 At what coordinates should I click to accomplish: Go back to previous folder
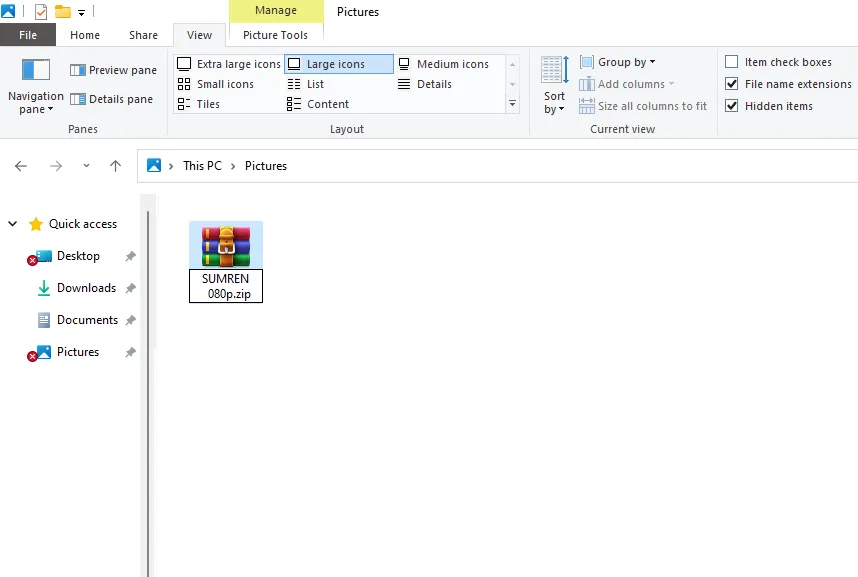coord(21,166)
